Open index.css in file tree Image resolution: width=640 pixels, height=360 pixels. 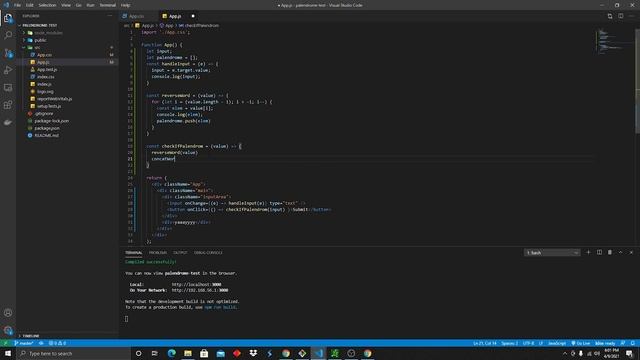coord(67,77)
